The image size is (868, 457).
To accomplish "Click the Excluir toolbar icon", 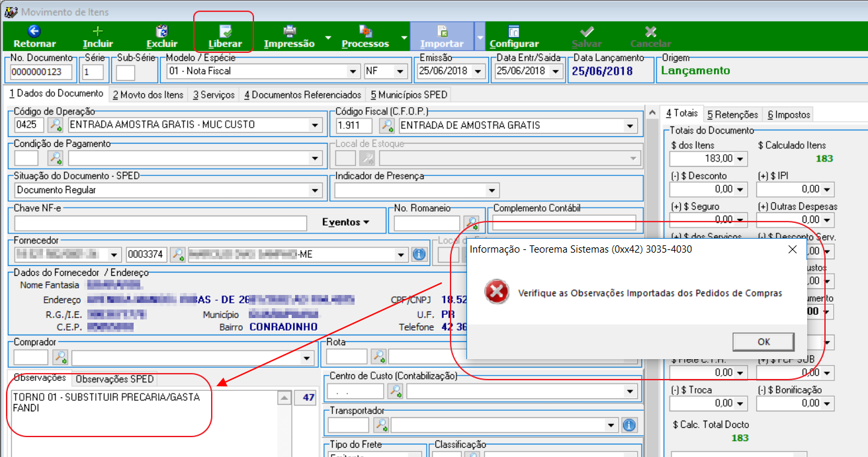I will [x=161, y=31].
